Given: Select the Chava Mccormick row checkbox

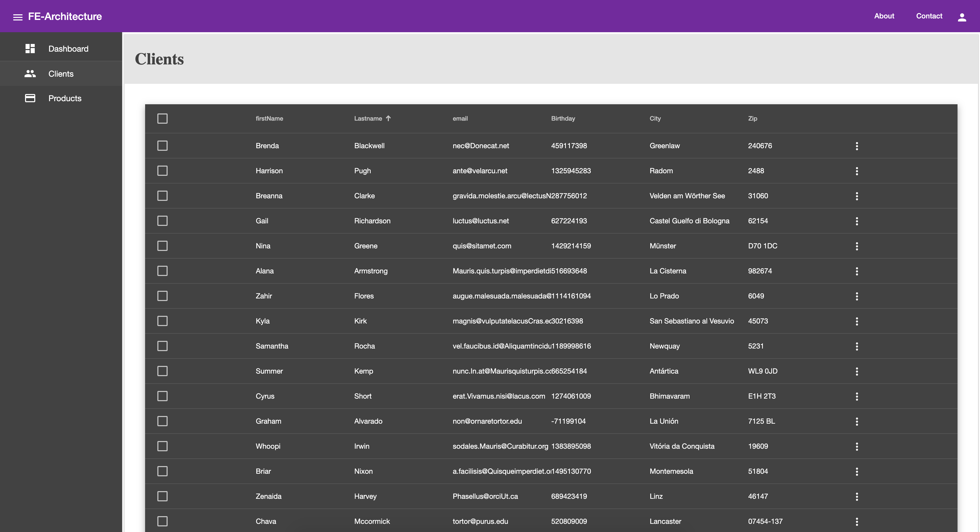Looking at the screenshot, I should pyautogui.click(x=162, y=521).
